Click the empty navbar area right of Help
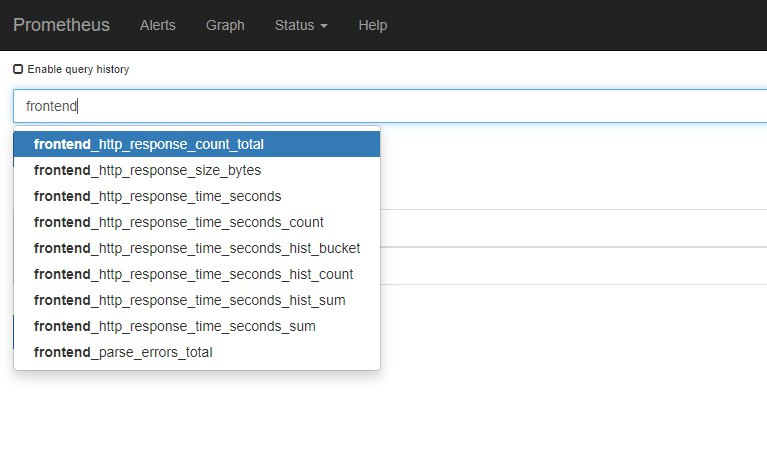 coord(580,25)
